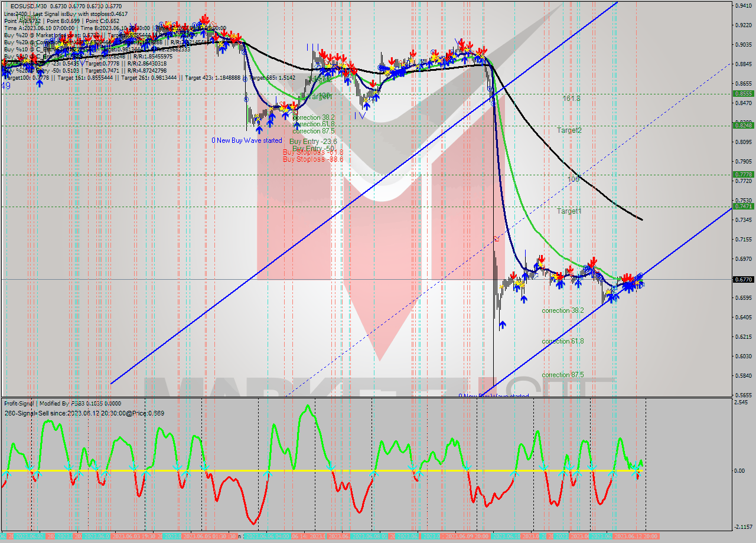This screenshot has width=756, height=543.
Task: Click the 0.6595 price axis label
Action: [x=742, y=298]
